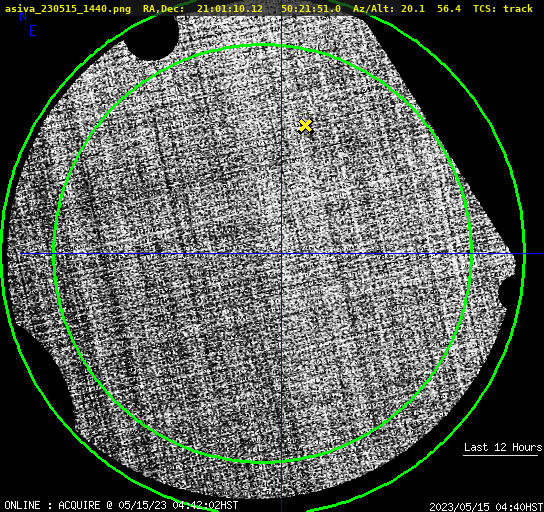Click the outer green horizon circle at left
The width and height of the screenshot is (544, 512).
click(x=3, y=253)
